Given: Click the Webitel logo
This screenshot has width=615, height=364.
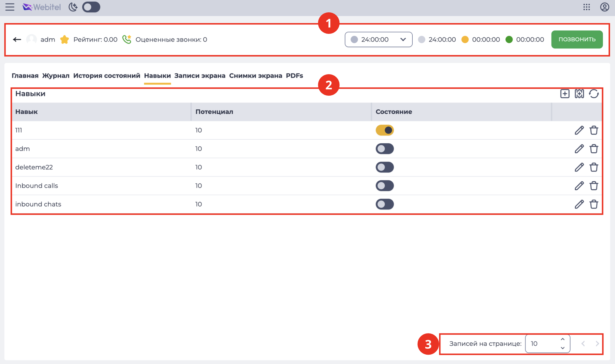Looking at the screenshot, I should pyautogui.click(x=42, y=7).
